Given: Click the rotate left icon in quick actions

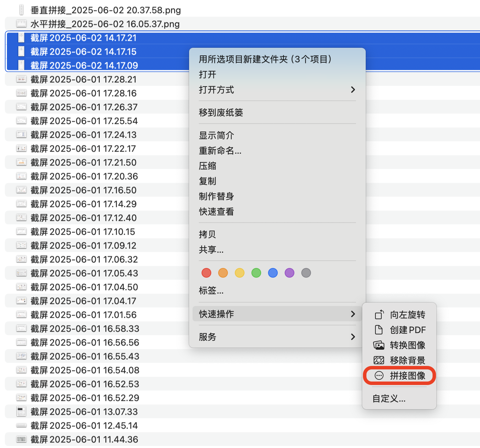Looking at the screenshot, I should (379, 315).
